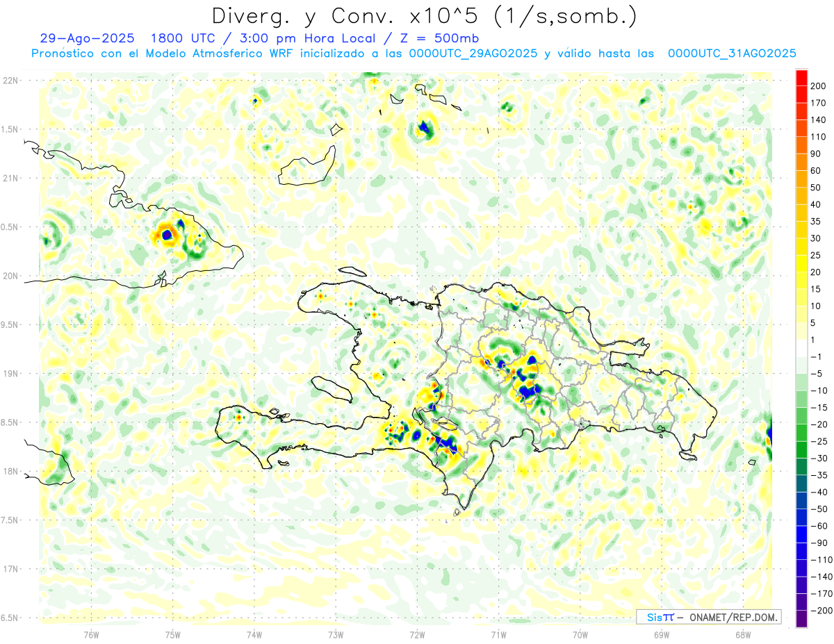Click the longitude label '70W'
Viewport: 834px width, 644px height.
(580, 634)
